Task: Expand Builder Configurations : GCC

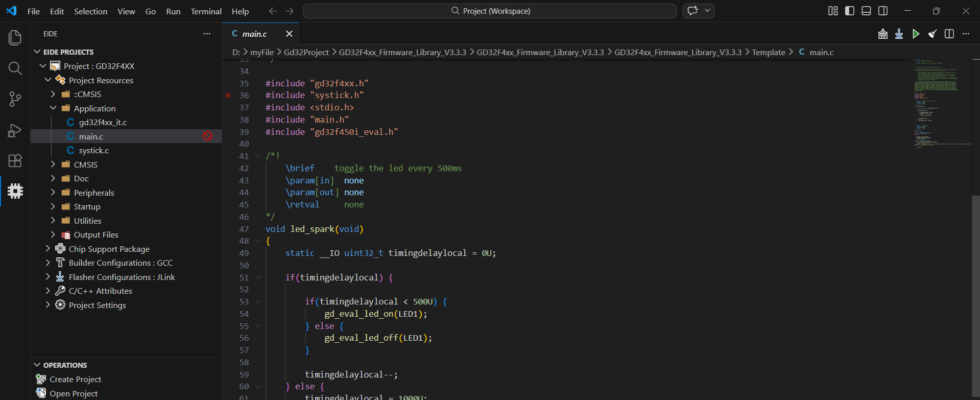Action: tap(48, 263)
